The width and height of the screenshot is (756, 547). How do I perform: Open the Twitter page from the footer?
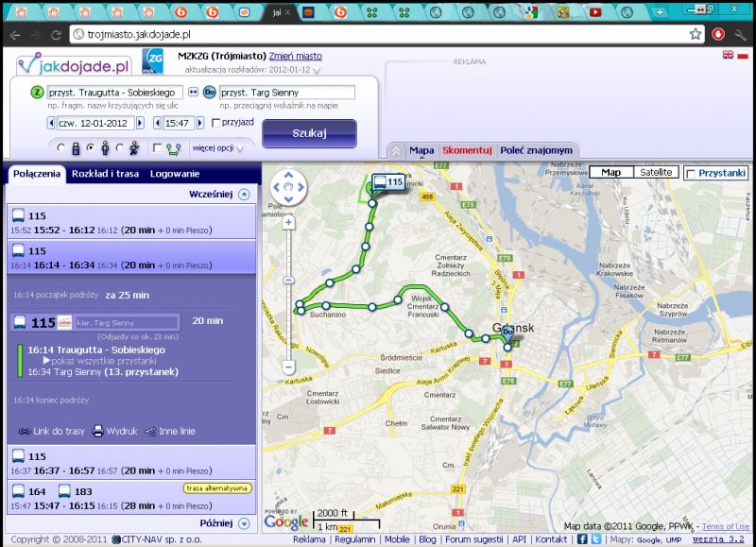tap(596, 539)
